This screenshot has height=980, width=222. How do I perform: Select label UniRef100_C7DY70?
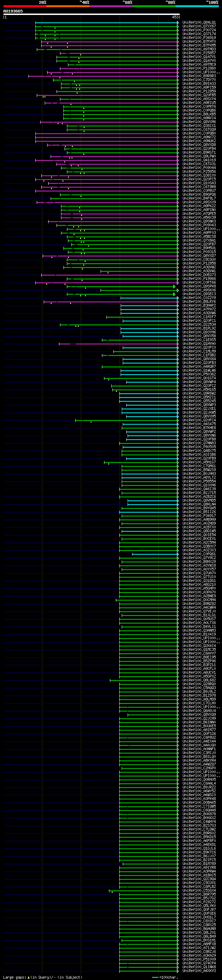199,80
